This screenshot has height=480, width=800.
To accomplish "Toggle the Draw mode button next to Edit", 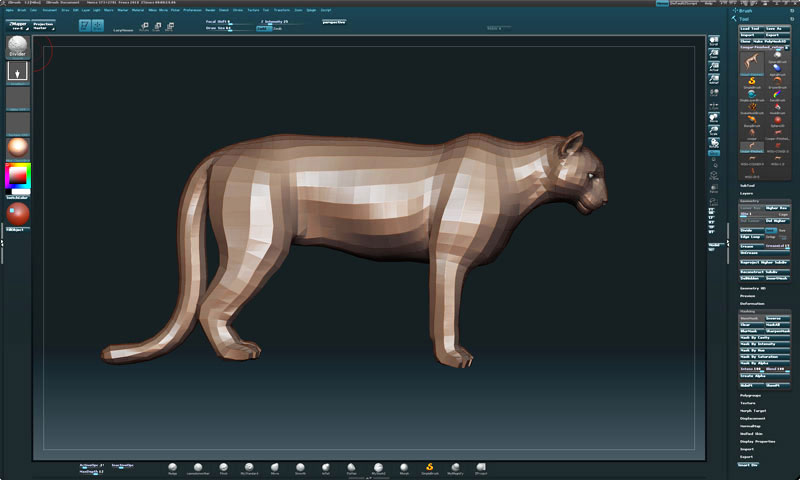I will pyautogui.click(x=97, y=25).
